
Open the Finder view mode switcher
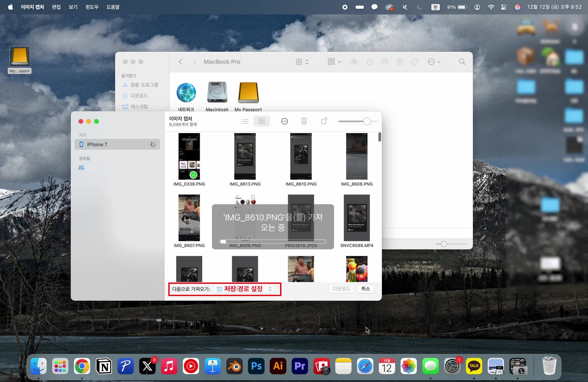pyautogui.click(x=302, y=62)
